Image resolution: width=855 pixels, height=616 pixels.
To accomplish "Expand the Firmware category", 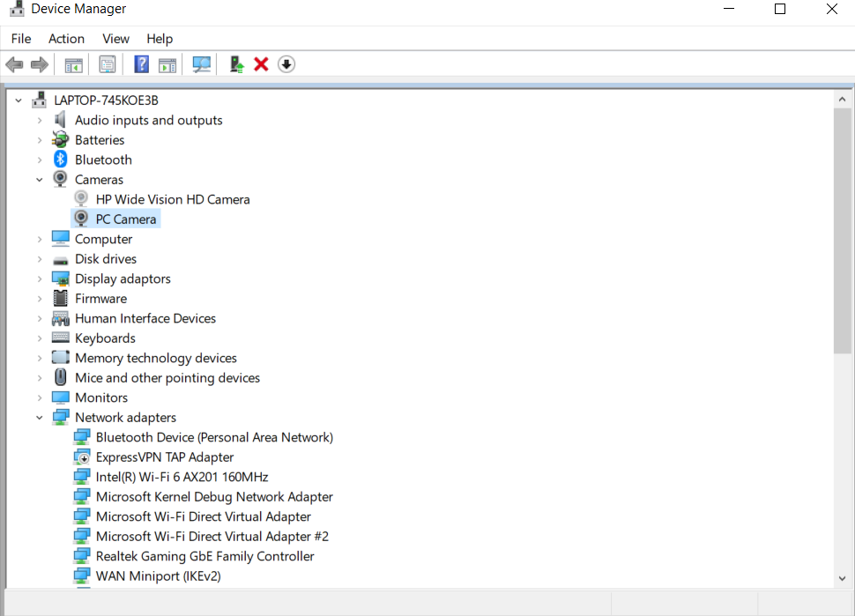I will pos(40,299).
